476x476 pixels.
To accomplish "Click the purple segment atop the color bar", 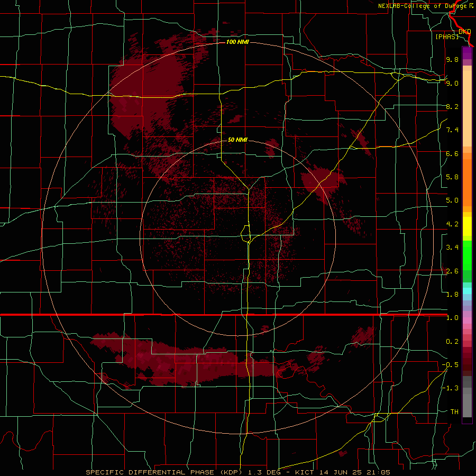I will tap(467, 53).
